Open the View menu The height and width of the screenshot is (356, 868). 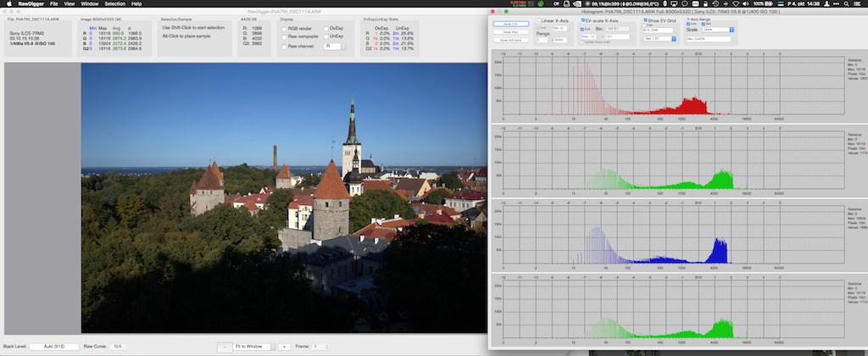70,3
